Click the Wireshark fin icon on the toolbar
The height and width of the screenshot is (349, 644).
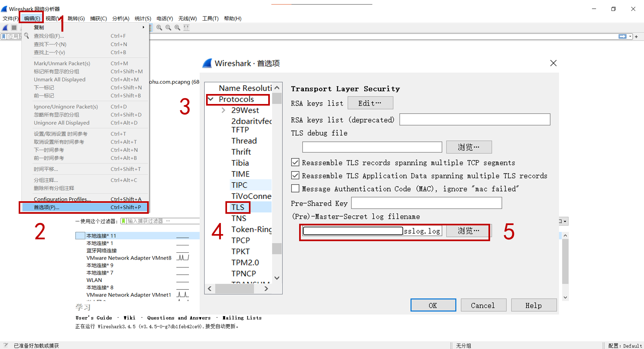(5, 27)
